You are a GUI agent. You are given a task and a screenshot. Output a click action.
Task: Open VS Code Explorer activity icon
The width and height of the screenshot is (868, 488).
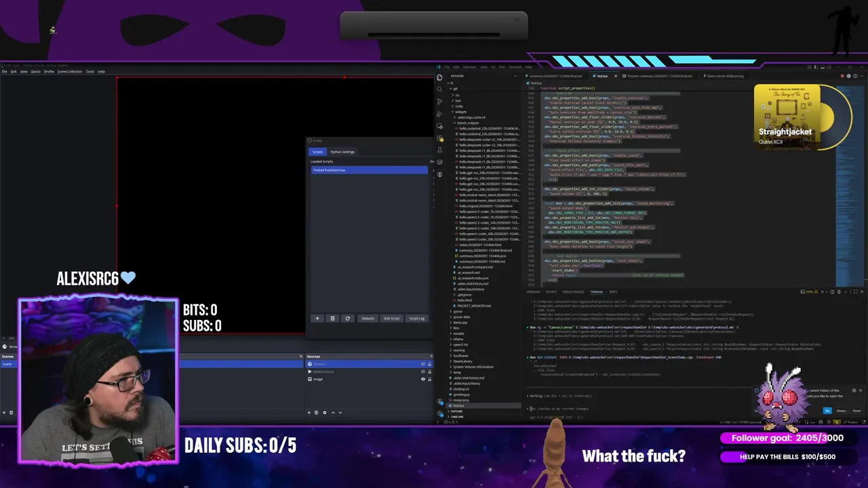tap(439, 77)
